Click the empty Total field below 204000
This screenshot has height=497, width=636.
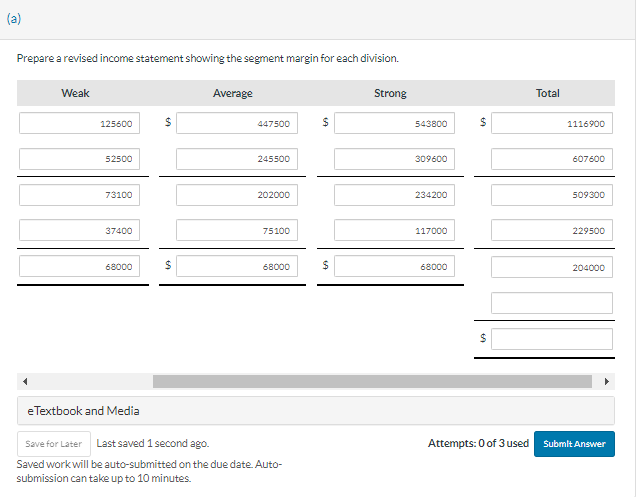[552, 303]
